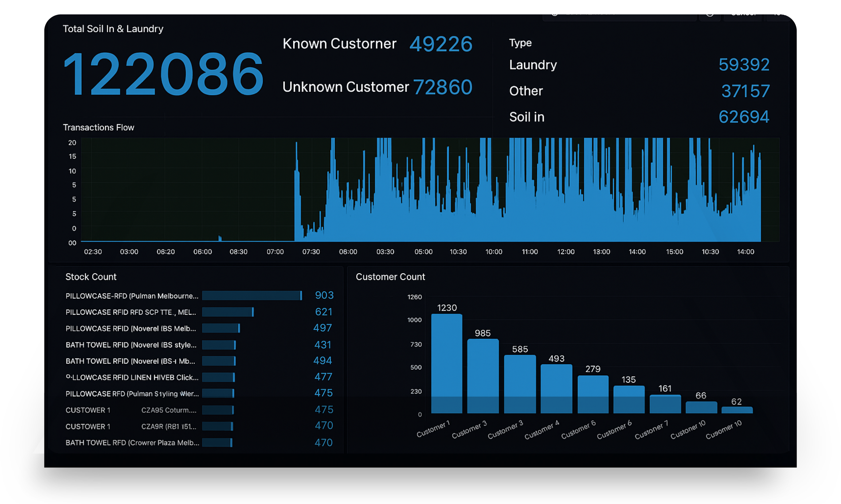Click the Laundry type row value 59392
The height and width of the screenshot is (504, 841).
coord(744,65)
